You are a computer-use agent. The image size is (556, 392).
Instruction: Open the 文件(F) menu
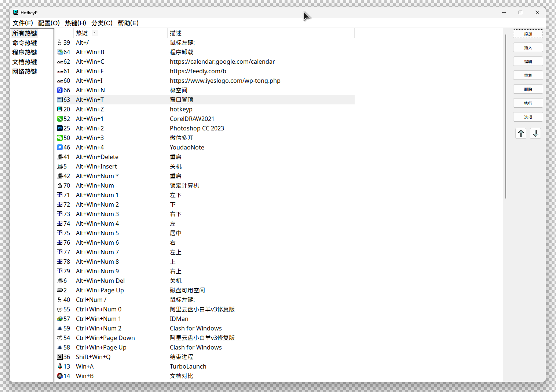23,23
